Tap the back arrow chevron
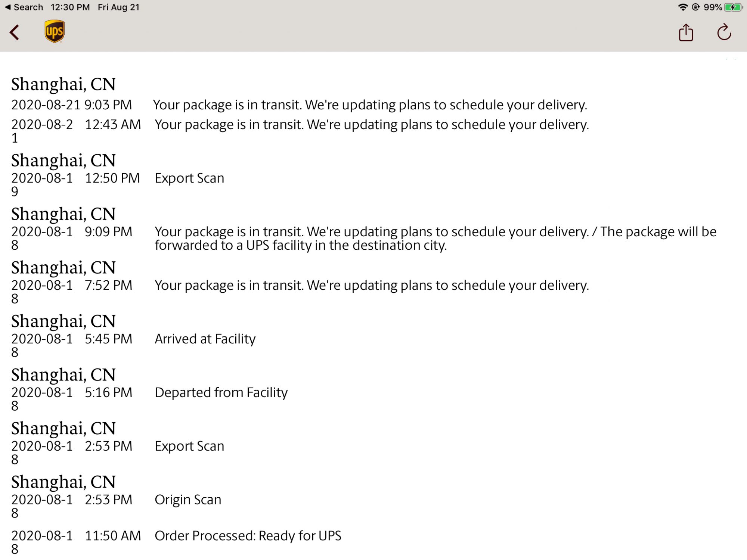The width and height of the screenshot is (747, 560). [x=15, y=32]
